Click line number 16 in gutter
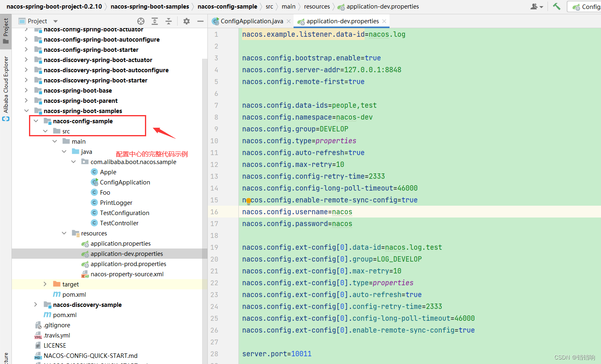The width and height of the screenshot is (601, 364). tap(214, 212)
